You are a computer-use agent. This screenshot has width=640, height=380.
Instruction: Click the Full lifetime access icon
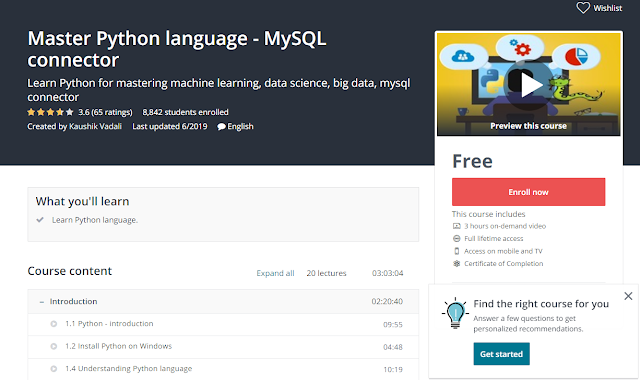456,238
